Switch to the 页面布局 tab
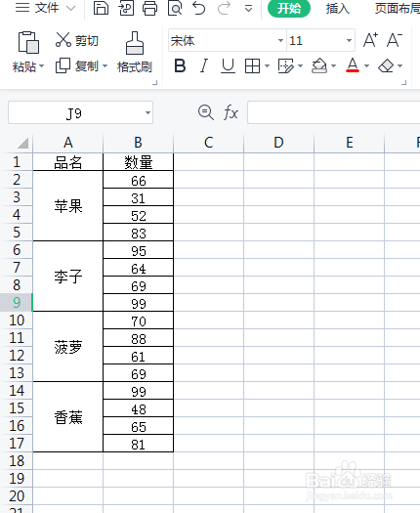Viewport: 420px width, 513px height. tap(398, 8)
